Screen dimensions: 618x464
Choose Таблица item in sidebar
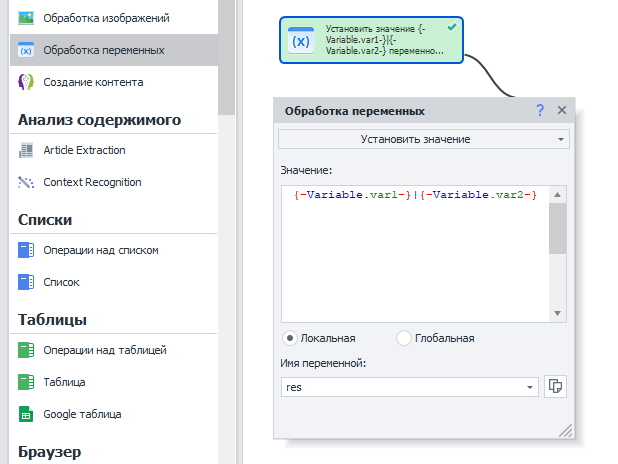pos(64,382)
